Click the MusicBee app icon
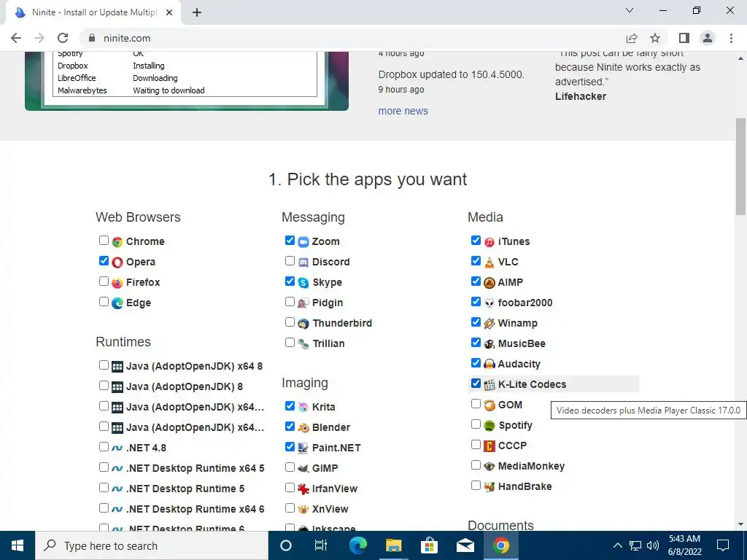747x560 pixels. coord(489,344)
